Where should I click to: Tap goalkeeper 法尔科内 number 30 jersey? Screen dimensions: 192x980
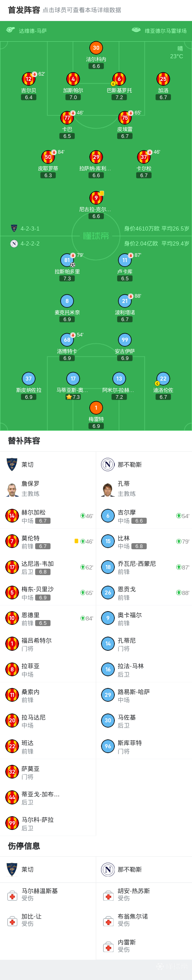tap(96, 48)
